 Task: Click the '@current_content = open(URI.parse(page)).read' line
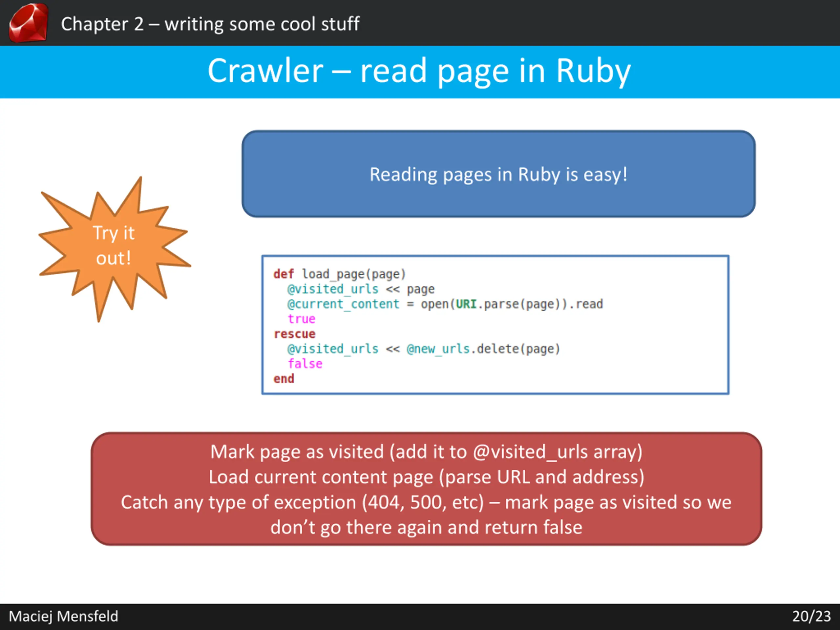click(x=445, y=304)
